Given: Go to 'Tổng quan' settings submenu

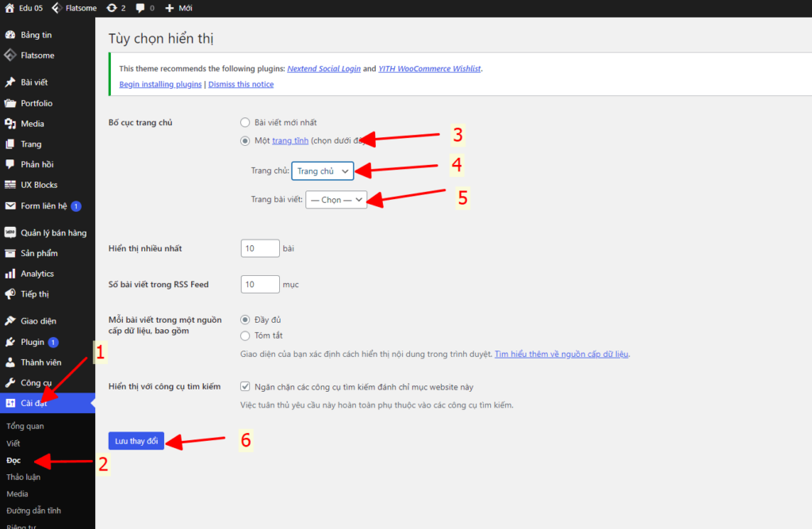Looking at the screenshot, I should [x=25, y=426].
